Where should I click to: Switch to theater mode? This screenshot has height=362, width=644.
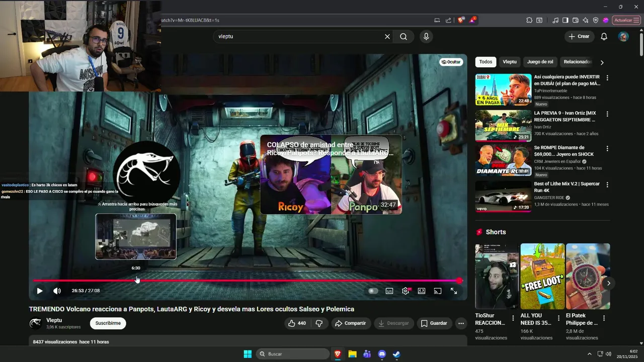click(x=422, y=291)
